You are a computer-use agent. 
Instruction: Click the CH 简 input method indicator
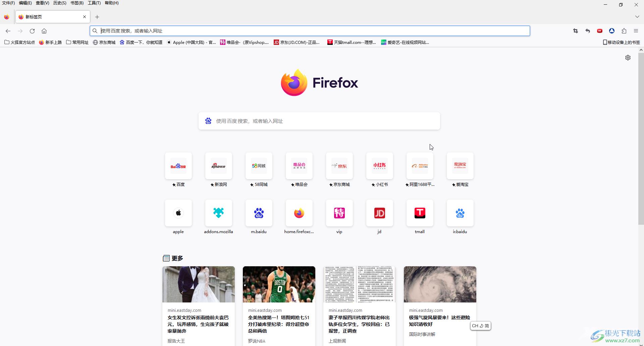click(x=481, y=326)
